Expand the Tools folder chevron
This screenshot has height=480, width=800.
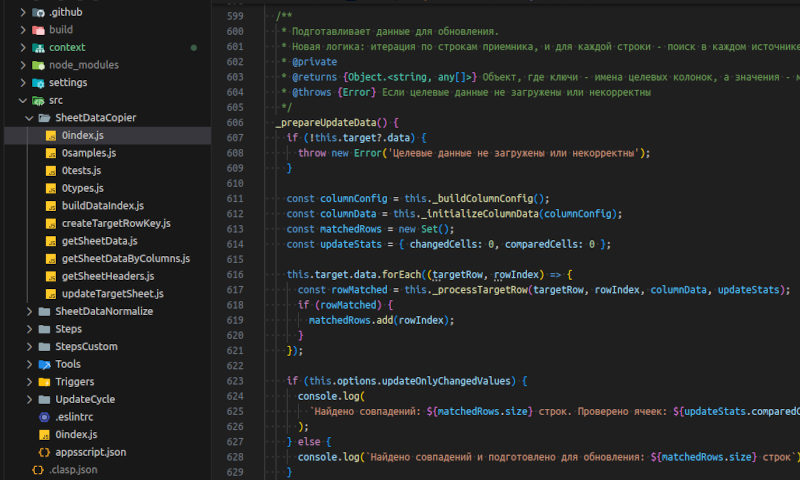point(29,364)
